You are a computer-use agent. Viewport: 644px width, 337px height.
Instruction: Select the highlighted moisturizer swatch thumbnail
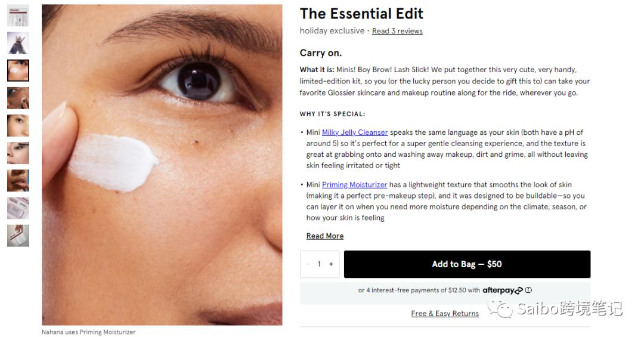click(18, 70)
